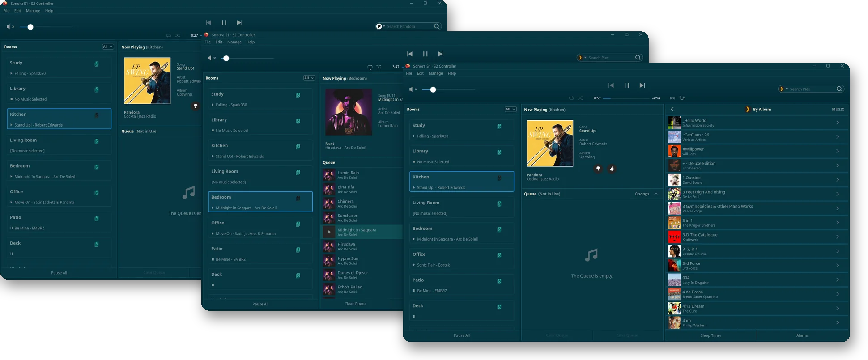Thumbs-down the song in the back window
The width and height of the screenshot is (868, 360).
(196, 106)
